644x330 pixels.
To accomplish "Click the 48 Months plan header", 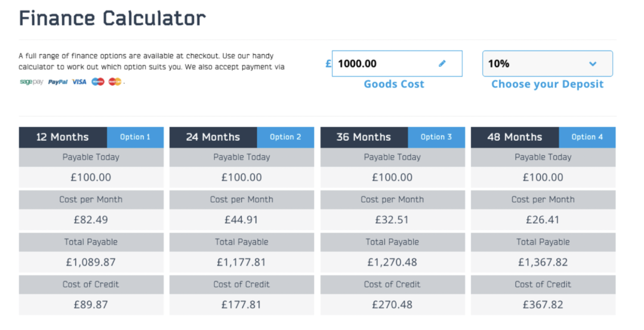I will [x=515, y=137].
